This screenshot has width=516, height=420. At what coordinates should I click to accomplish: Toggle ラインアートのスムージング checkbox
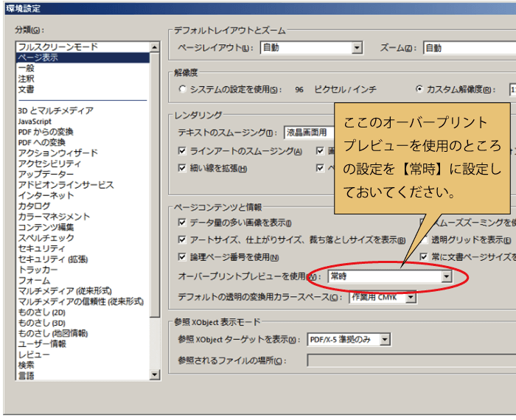(183, 151)
